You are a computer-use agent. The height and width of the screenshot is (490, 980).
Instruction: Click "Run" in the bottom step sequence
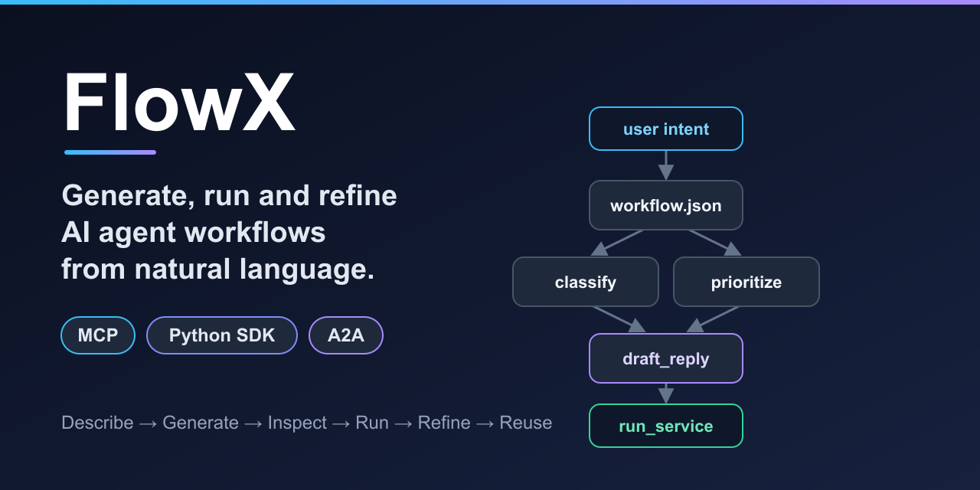pyautogui.click(x=372, y=423)
